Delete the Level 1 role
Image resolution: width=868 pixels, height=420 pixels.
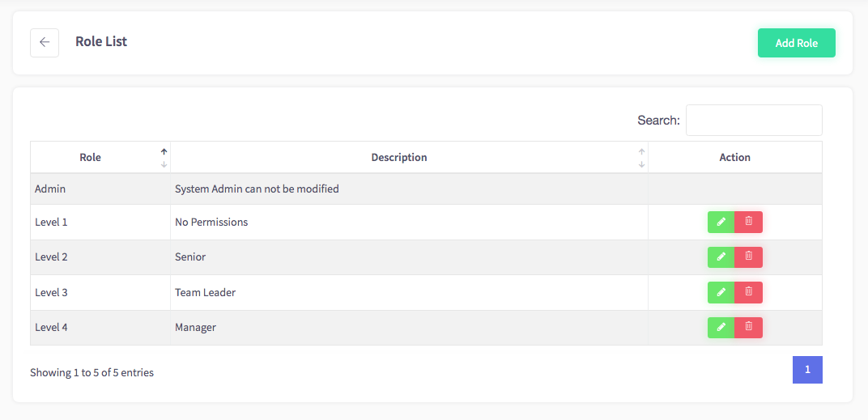[x=748, y=222]
